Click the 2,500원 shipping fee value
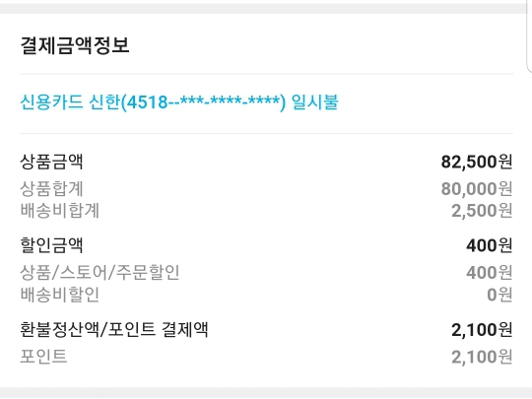The image size is (532, 399). [482, 211]
